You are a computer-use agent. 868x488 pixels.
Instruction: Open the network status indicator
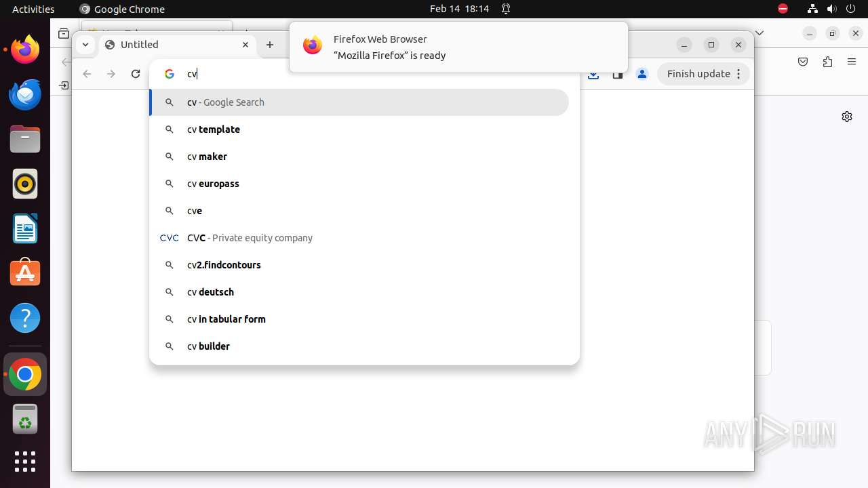[x=812, y=9]
